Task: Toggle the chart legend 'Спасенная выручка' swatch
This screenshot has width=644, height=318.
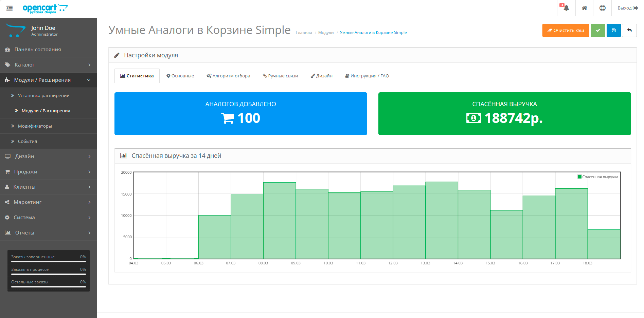Action: tap(580, 177)
